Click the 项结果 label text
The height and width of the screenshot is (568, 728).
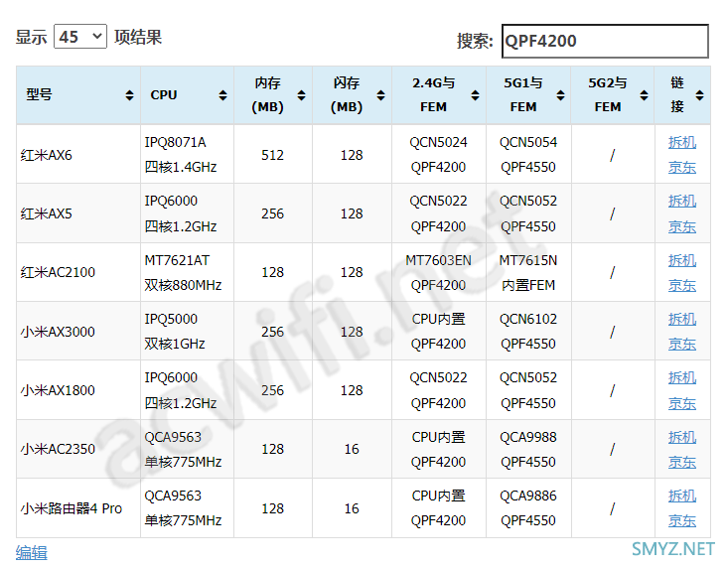(x=138, y=37)
